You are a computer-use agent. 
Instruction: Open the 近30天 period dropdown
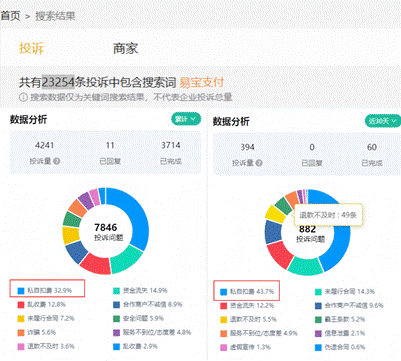coord(383,121)
